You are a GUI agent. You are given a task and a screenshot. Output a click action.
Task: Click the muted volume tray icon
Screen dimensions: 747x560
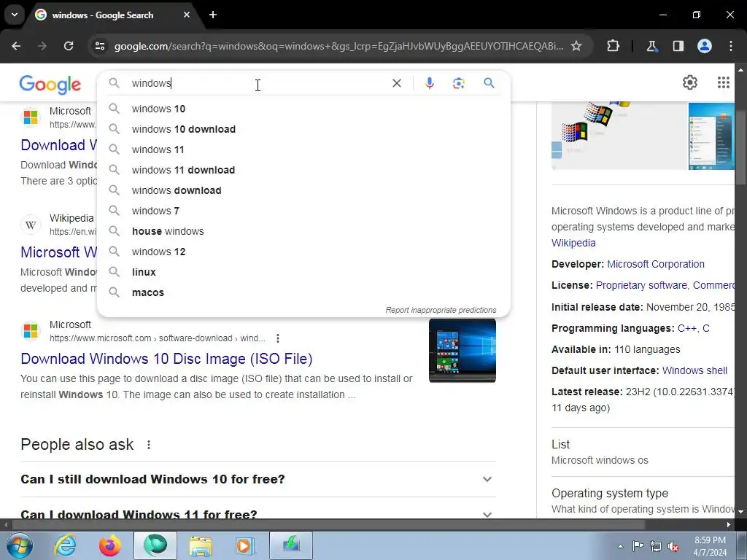tap(673, 546)
